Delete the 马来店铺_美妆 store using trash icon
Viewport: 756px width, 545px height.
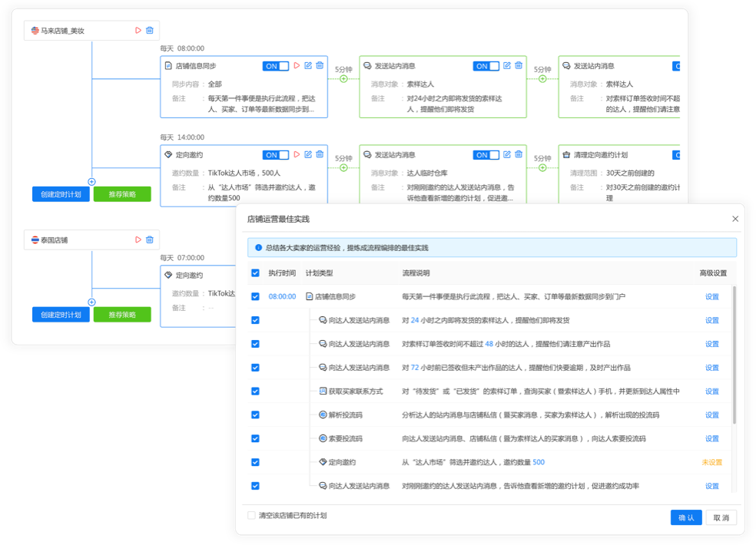click(150, 31)
